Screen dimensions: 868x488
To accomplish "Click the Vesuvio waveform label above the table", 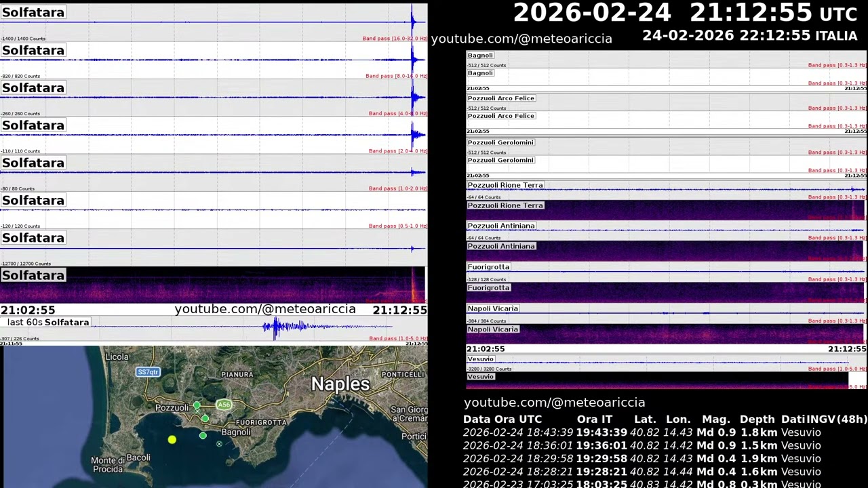I will tap(481, 359).
